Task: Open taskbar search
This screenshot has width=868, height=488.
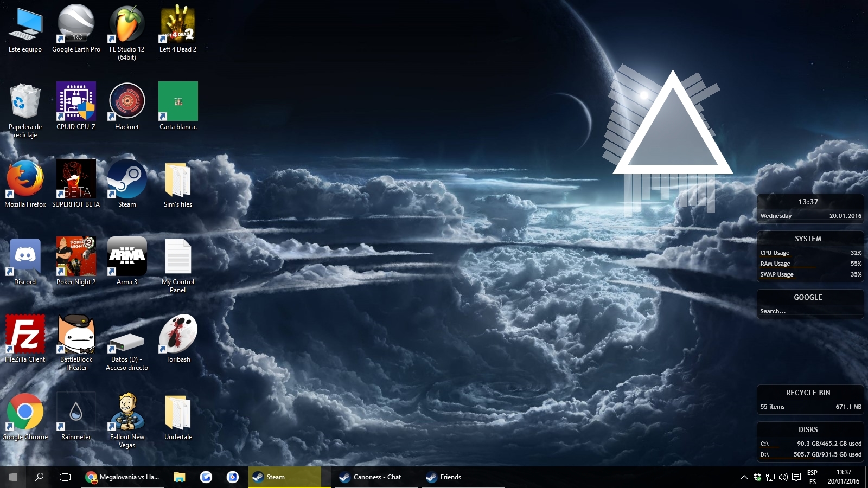Action: tap(39, 477)
